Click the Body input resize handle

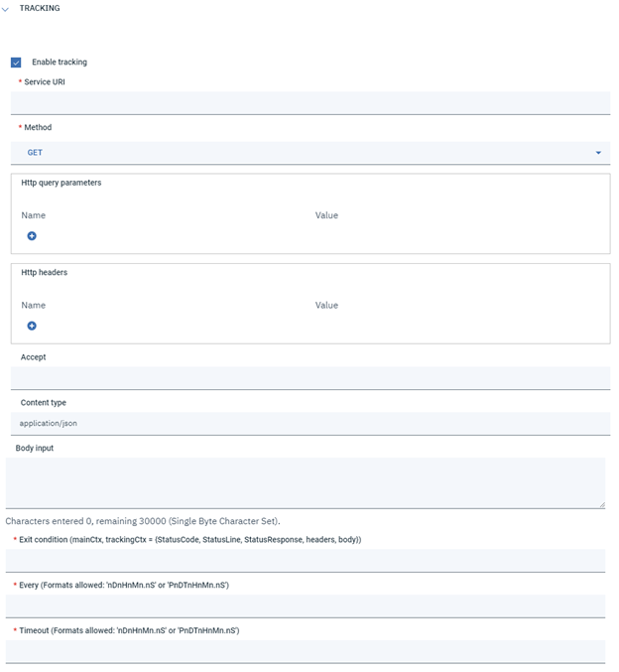(x=601, y=504)
